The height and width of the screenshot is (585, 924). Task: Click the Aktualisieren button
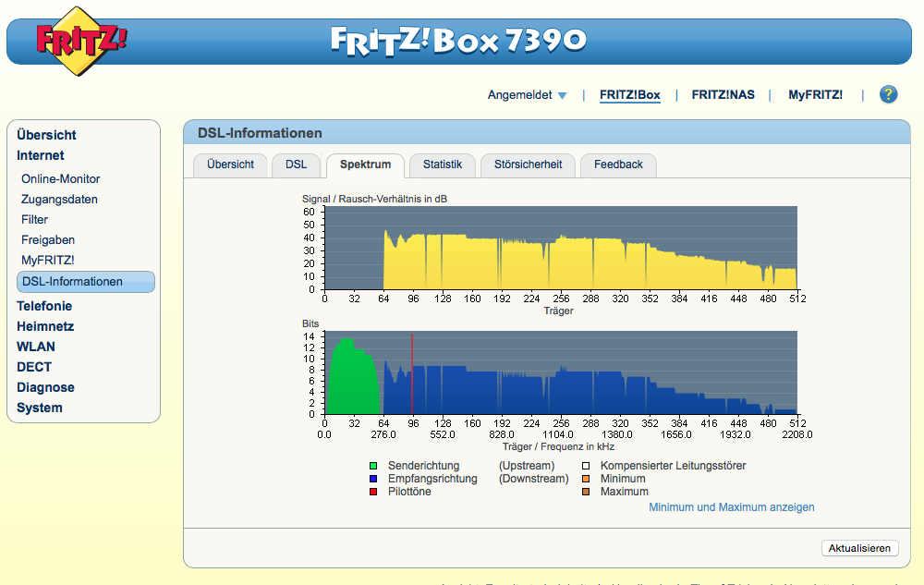point(859,548)
